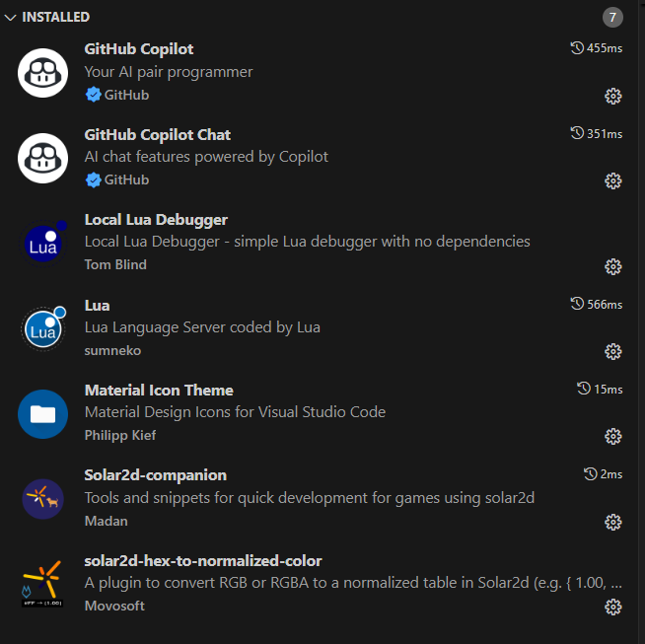Screen dimensions: 645x644
Task: Click the installed count badge showing 7
Action: point(612,18)
